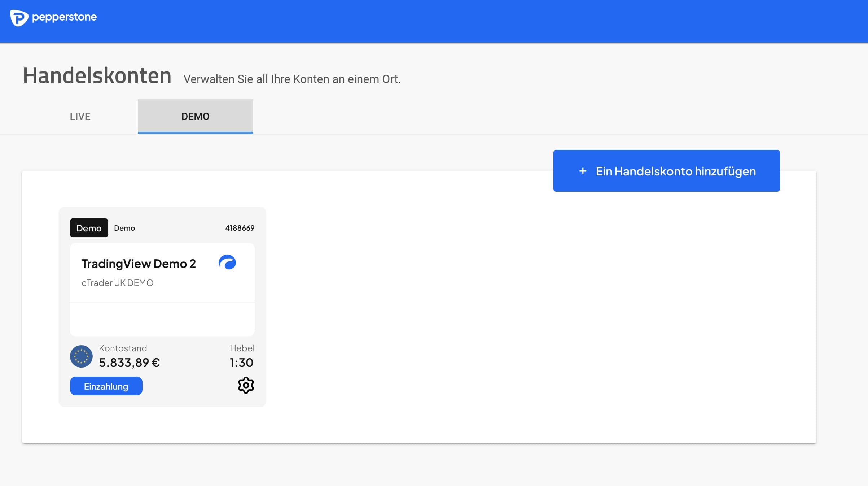Click the cTrader platform logo icon
This screenshot has height=486, width=868.
tap(227, 262)
